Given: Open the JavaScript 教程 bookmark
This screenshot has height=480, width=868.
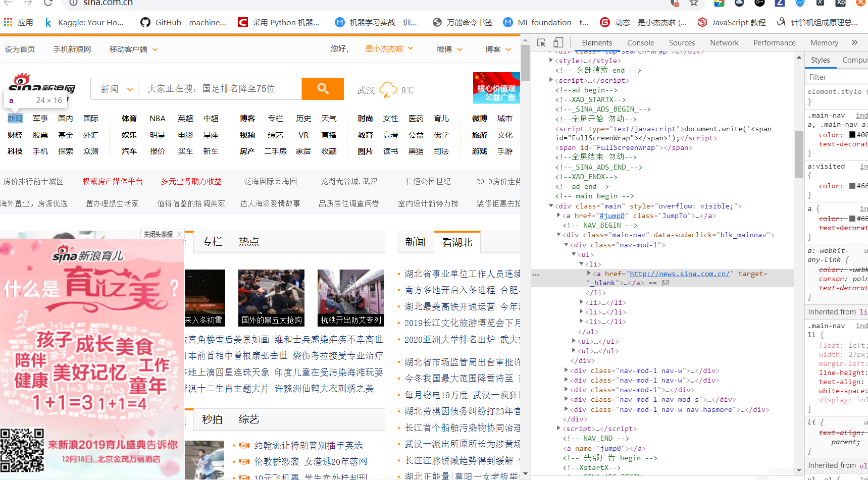Looking at the screenshot, I should click(732, 22).
